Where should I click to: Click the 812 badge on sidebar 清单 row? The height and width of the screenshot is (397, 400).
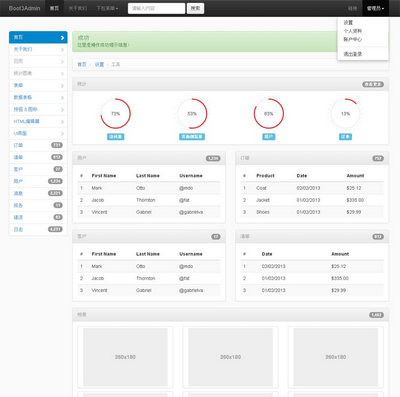click(57, 157)
